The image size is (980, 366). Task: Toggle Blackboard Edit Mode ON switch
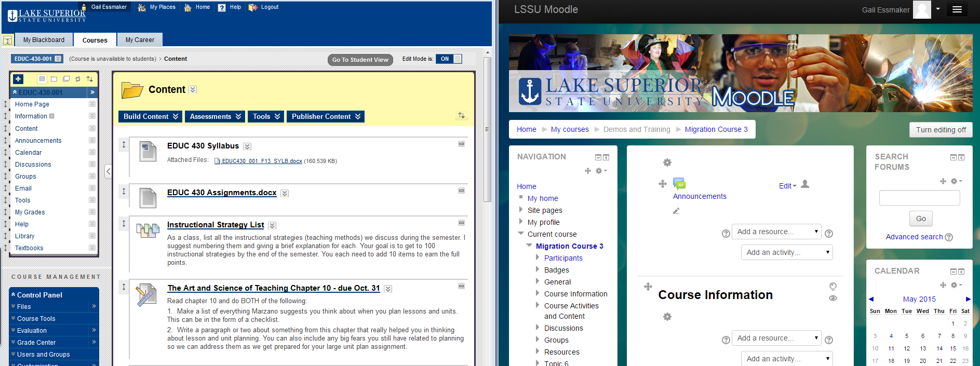tap(449, 59)
